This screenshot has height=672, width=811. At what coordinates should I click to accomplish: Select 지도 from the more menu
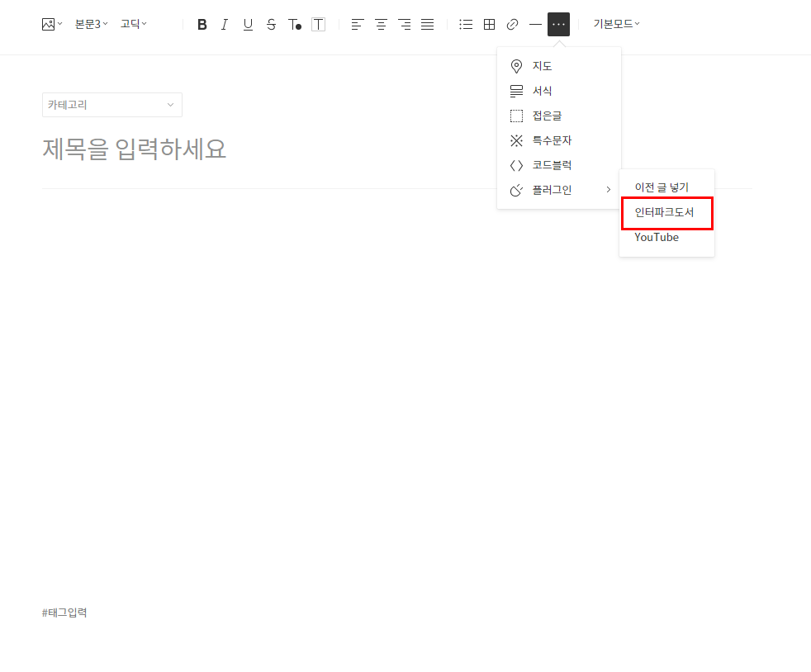pyautogui.click(x=559, y=66)
